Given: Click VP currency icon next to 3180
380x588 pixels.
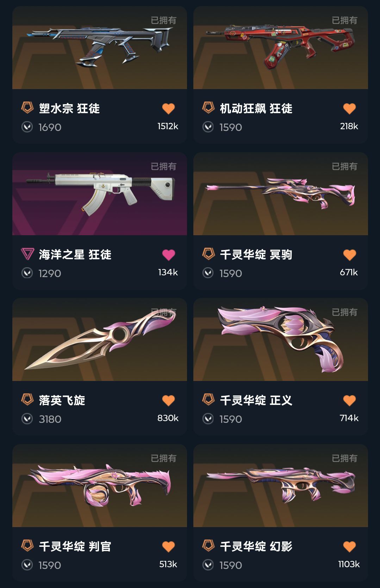Looking at the screenshot, I should 27,419.
